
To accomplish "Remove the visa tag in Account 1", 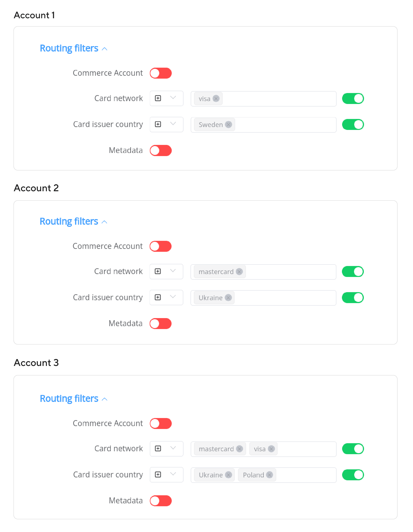I will coord(216,99).
